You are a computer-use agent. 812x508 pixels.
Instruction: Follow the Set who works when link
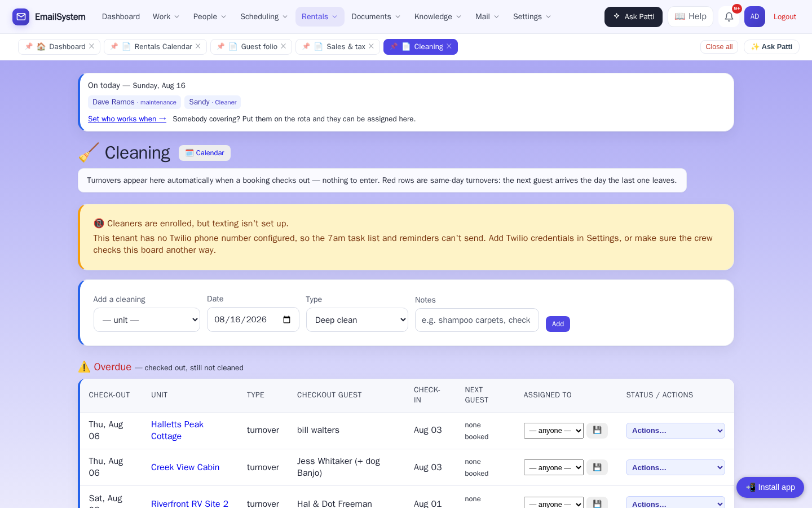tap(127, 119)
